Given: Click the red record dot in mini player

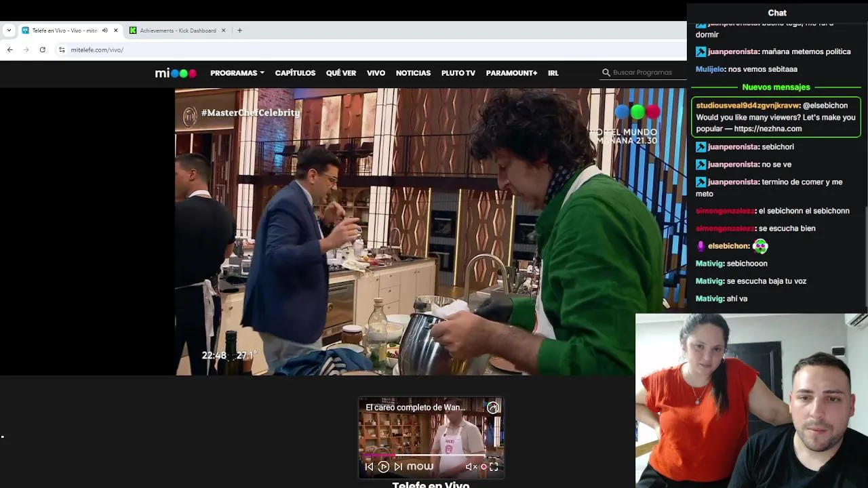Looking at the screenshot, I should pos(484,466).
